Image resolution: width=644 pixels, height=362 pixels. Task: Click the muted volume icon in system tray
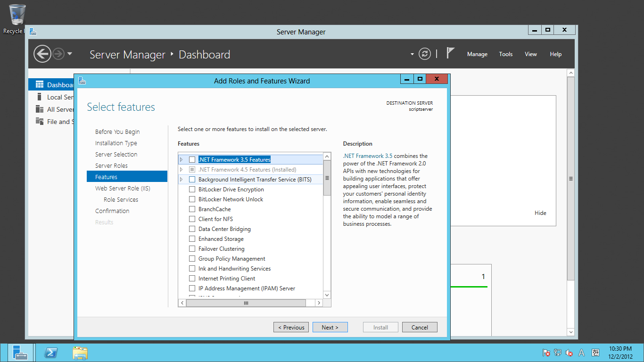(569, 353)
